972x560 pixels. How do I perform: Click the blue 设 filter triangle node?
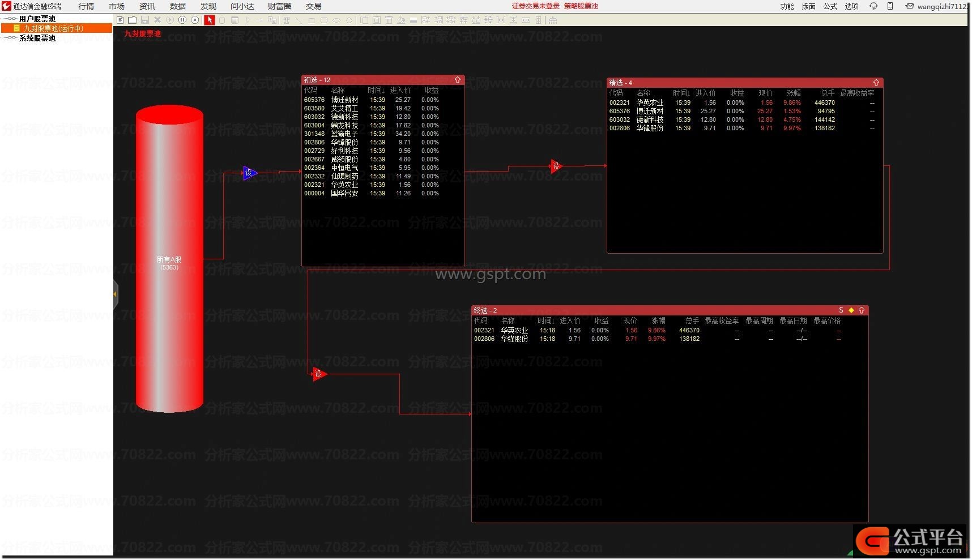[250, 173]
